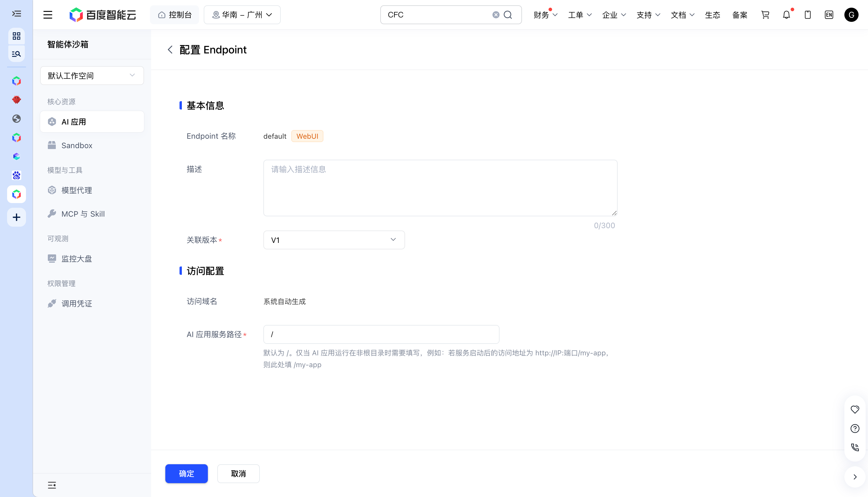The image size is (868, 497).
Task: Open the help question mark icon
Action: [x=855, y=429]
